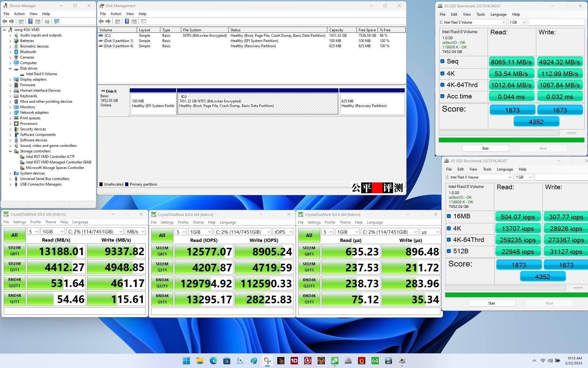Uncheck 16MB test in lower AS SSD window
Image resolution: width=588 pixels, height=368 pixels.
tap(449, 216)
